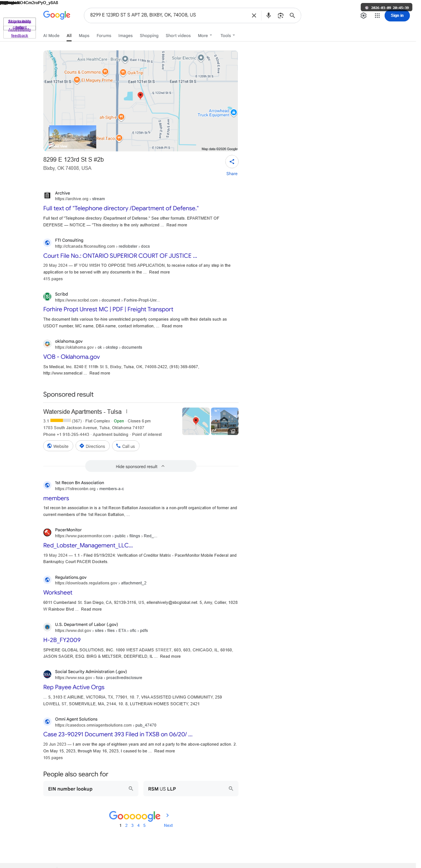Click the magnifier search submit icon
This screenshot has width=421, height=868.
tap(293, 15)
